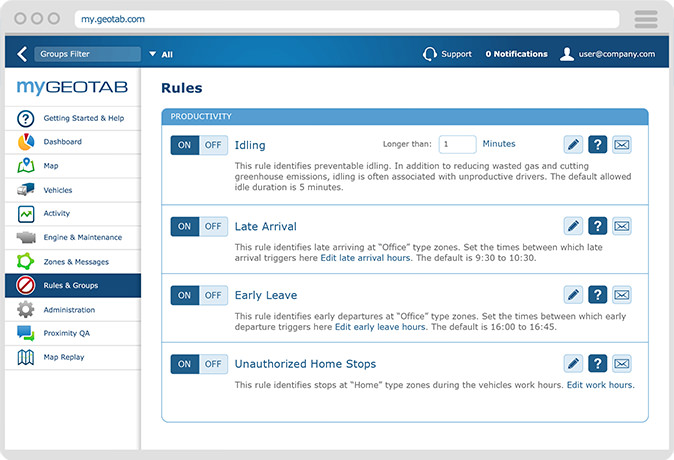Click user@company.com account label
Viewport: 674px width, 460px height.
point(617,54)
